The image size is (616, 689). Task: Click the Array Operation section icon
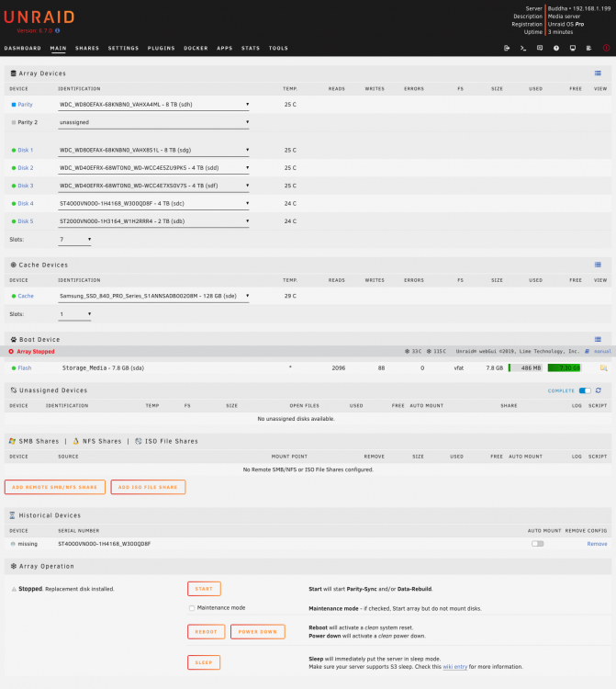tap(14, 567)
